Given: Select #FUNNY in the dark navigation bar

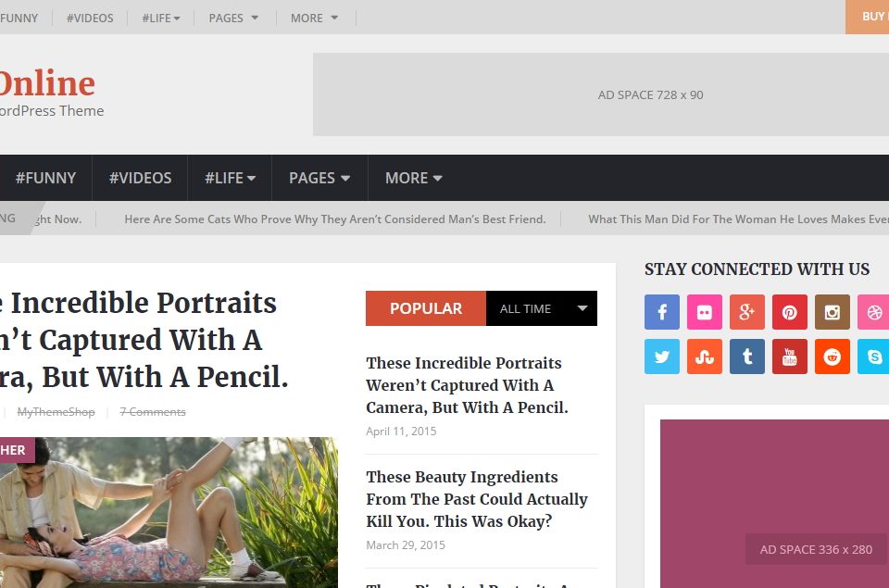Looking at the screenshot, I should coord(45,178).
